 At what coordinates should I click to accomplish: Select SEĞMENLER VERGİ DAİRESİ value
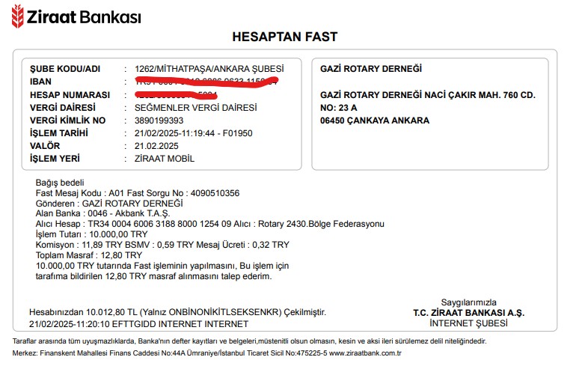coord(196,108)
